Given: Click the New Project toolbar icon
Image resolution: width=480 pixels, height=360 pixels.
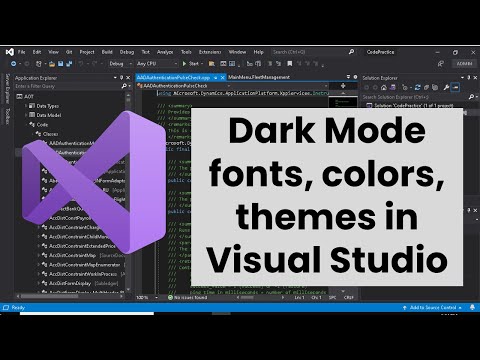Looking at the screenshot, I should (x=39, y=64).
